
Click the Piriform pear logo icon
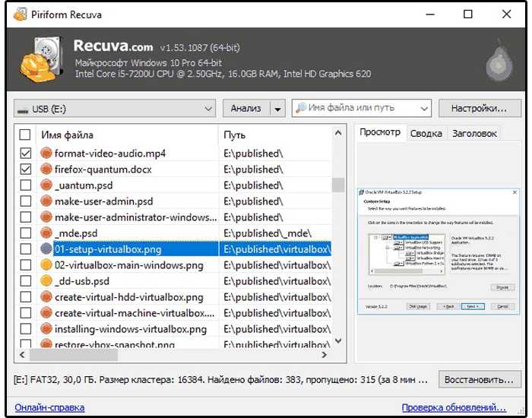pyautogui.click(x=499, y=62)
